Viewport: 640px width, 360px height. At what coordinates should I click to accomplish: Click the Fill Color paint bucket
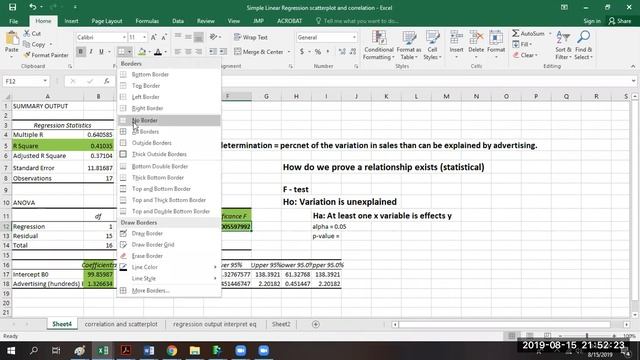pos(142,52)
